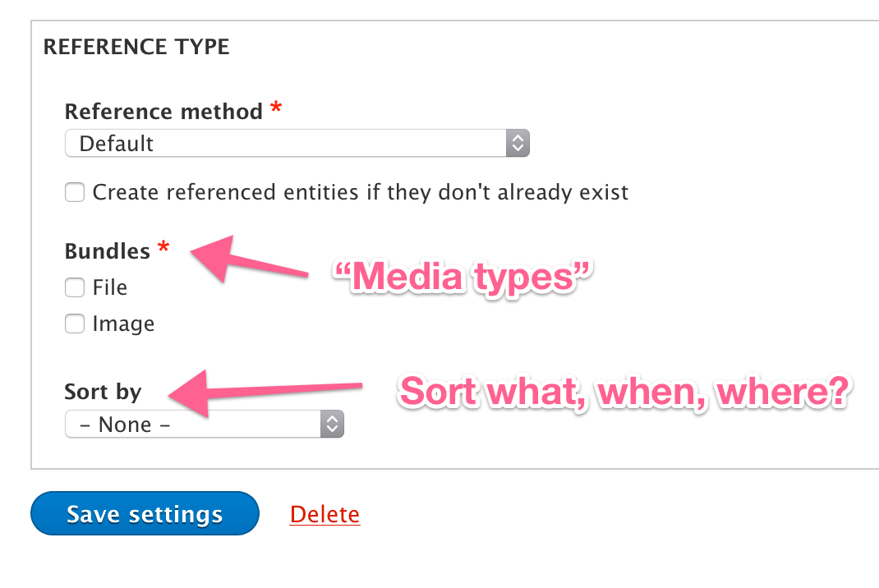Click the REFERENCE TYPE fieldset heading
Screen dimensions: 879x588
(136, 47)
